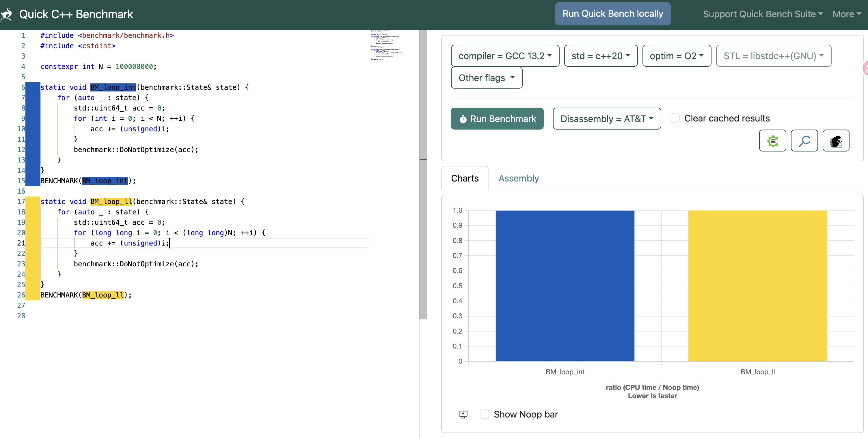Open code in Build Bench (beaver icon)
This screenshot has height=438, width=868.
pyautogui.click(x=835, y=141)
